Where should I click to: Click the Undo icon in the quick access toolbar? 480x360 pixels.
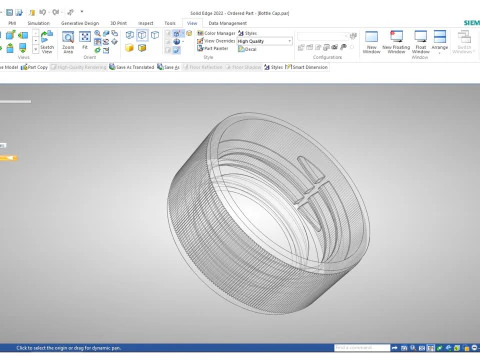click(43, 12)
